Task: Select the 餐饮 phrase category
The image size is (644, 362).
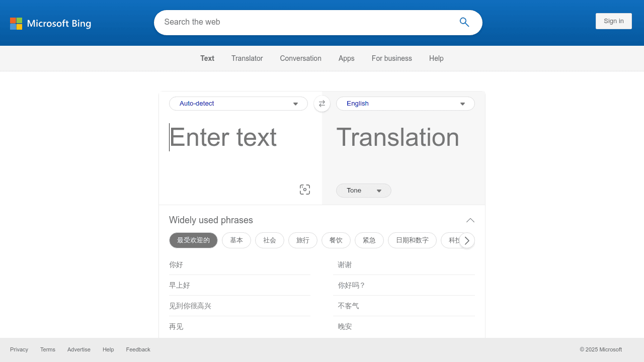Action: pos(336,240)
